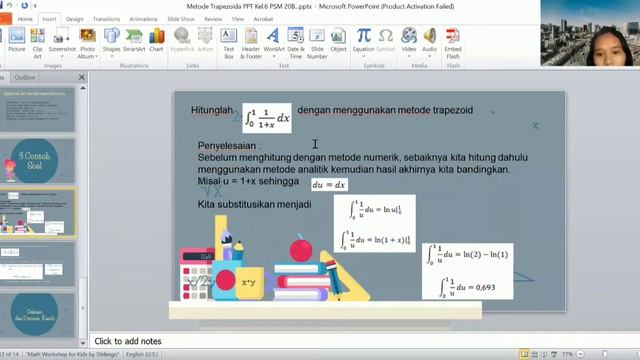Open the Review ribbon tab

[213, 19]
